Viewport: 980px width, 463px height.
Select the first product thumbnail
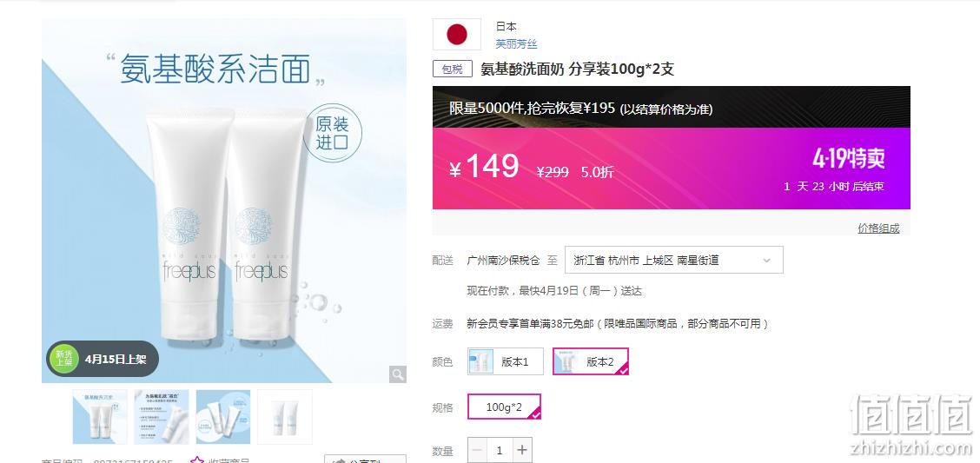pos(100,417)
